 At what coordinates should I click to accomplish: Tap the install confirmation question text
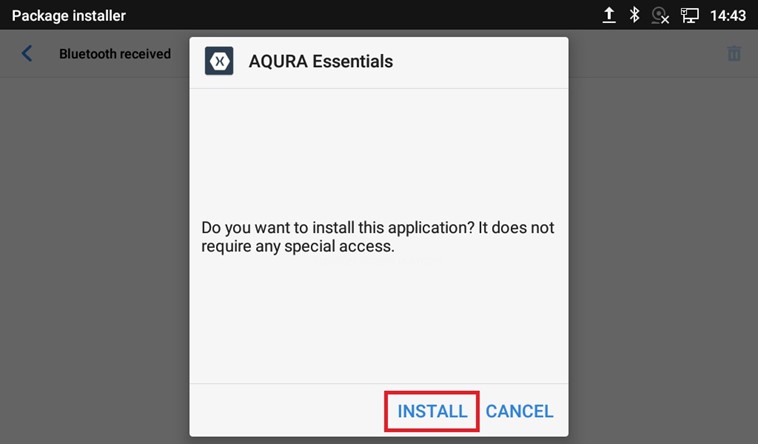coord(378,237)
